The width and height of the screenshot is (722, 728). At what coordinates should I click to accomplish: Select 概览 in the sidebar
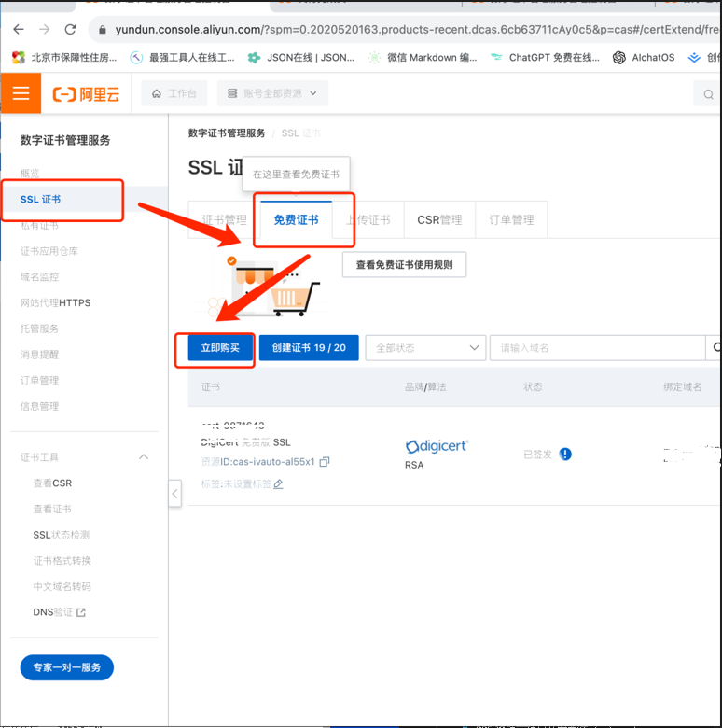coord(30,174)
